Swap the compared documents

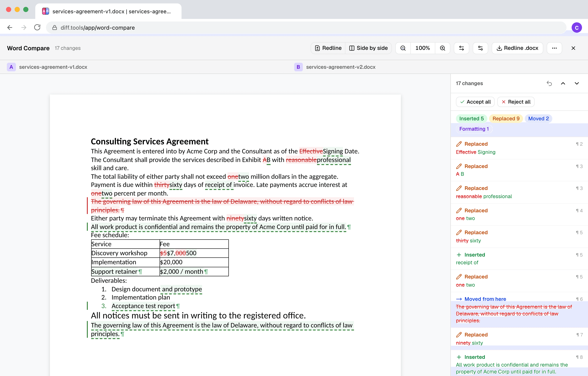point(461,48)
